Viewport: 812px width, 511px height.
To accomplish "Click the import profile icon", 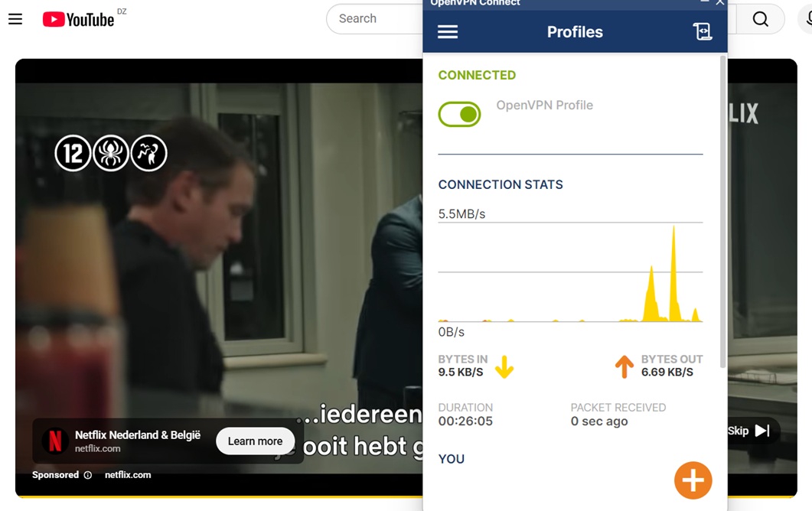I will point(703,31).
